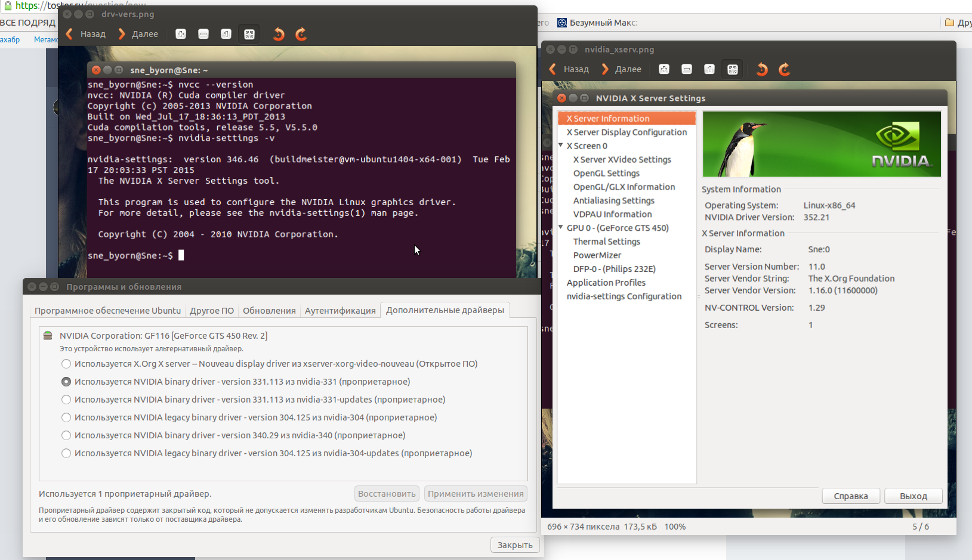Click the NVIDIA Driver Version 352.21 value
Viewport: 972px width, 560px height.
point(816,217)
